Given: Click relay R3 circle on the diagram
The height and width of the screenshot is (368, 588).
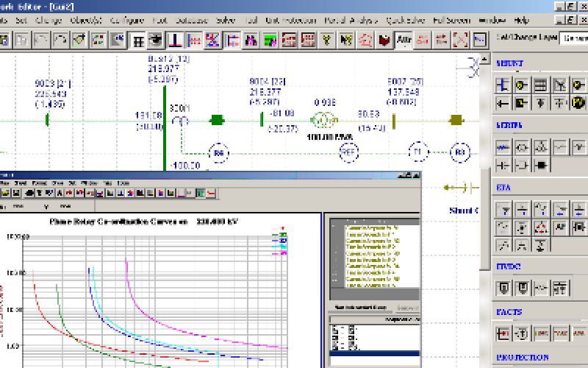Looking at the screenshot, I should click(x=460, y=152).
